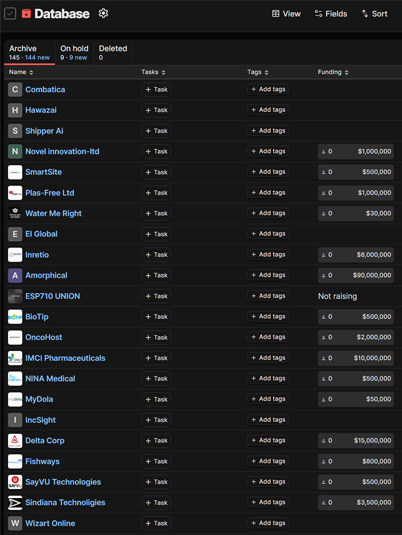Open the Fields options

click(331, 14)
